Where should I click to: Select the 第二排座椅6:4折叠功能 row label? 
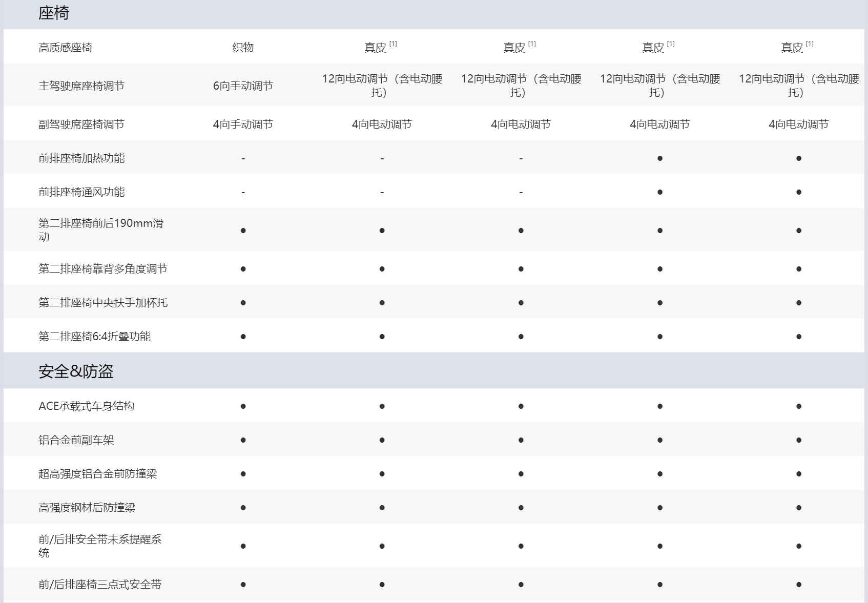[95, 336]
